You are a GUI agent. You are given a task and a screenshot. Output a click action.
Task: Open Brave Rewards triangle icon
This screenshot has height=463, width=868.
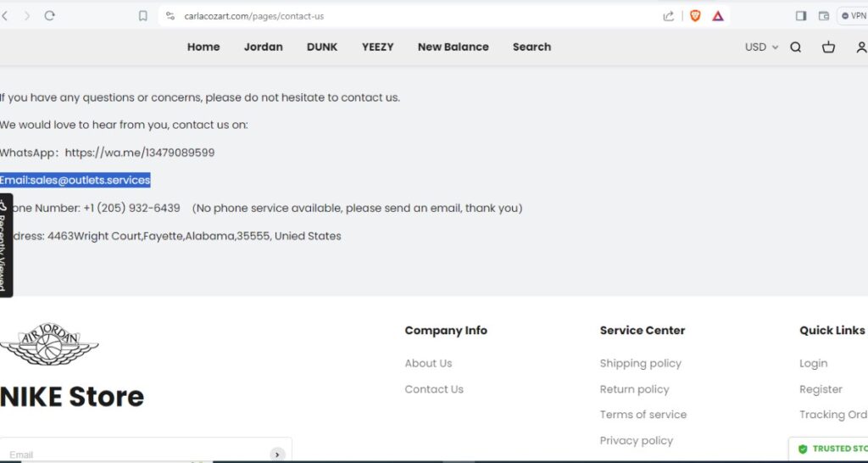pos(718,16)
